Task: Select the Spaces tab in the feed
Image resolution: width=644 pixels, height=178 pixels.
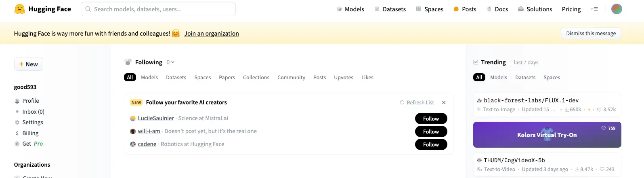Action: click(x=203, y=77)
